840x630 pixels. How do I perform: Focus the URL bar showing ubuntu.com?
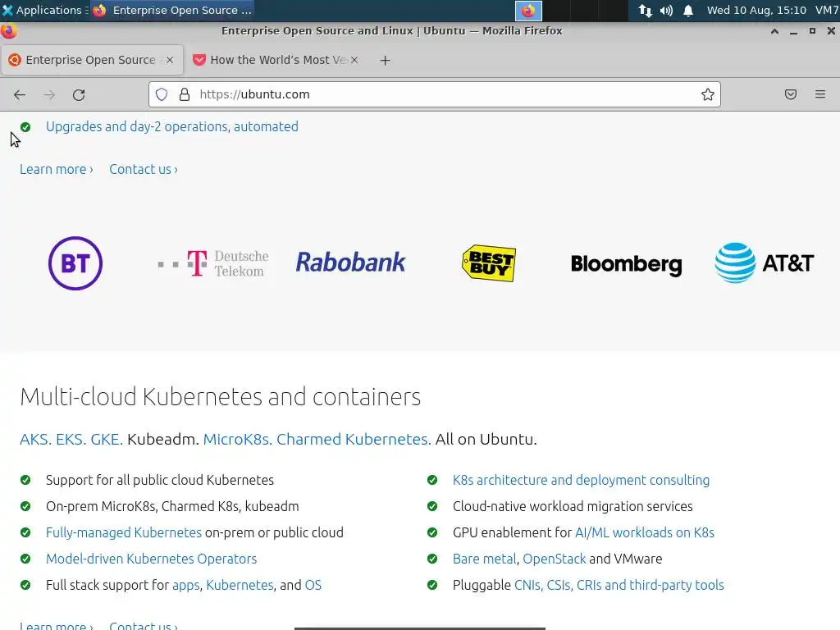pyautogui.click(x=434, y=94)
